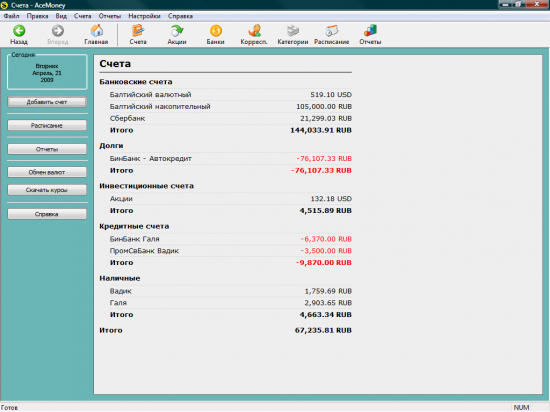
Task: Open the Сбербанк account
Action: 127,119
